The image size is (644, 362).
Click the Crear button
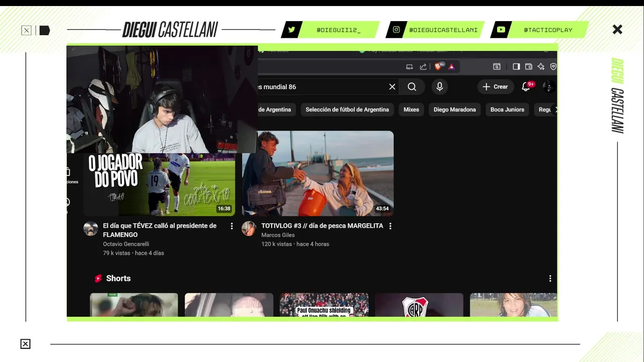tap(496, 86)
